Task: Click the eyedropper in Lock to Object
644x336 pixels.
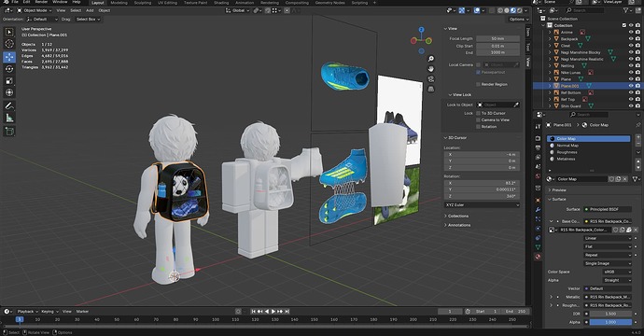Action: (x=516, y=105)
